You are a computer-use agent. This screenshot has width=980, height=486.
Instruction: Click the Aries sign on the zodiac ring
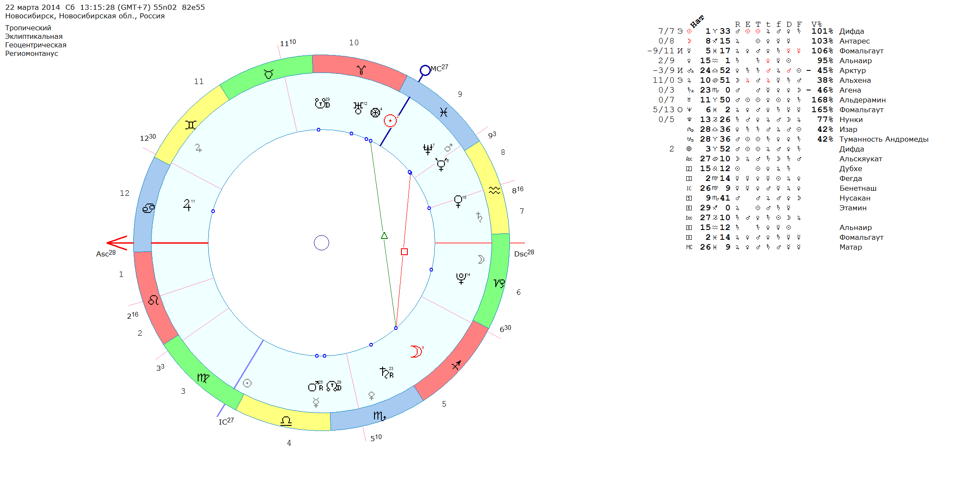click(x=361, y=70)
